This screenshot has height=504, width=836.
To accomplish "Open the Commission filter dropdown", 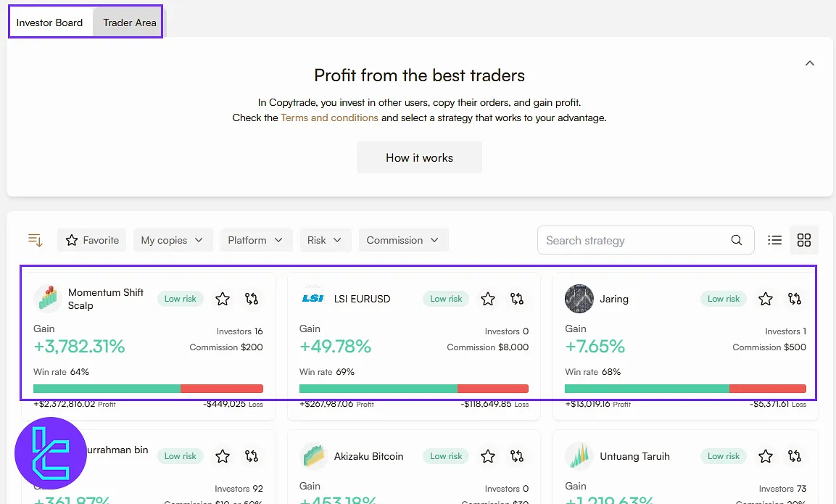I will click(403, 240).
